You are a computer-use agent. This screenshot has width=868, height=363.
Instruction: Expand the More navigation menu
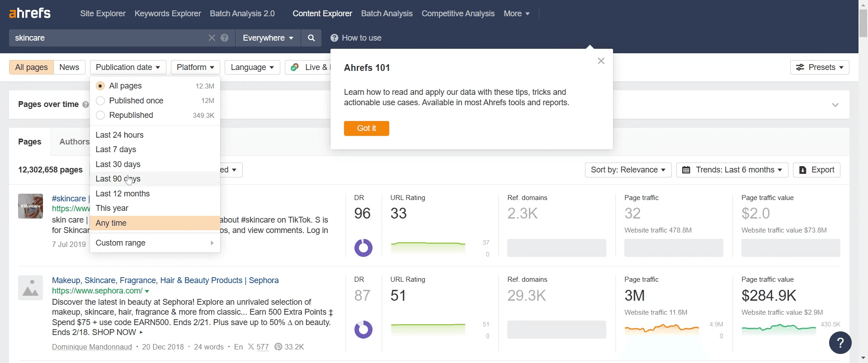pyautogui.click(x=516, y=14)
